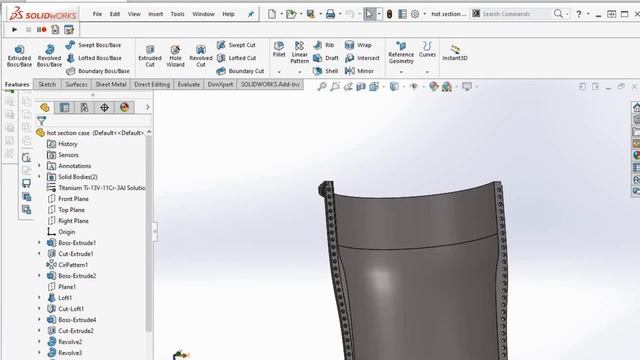Select Plane1 in the feature tree
The image size is (640, 360).
[67, 287]
